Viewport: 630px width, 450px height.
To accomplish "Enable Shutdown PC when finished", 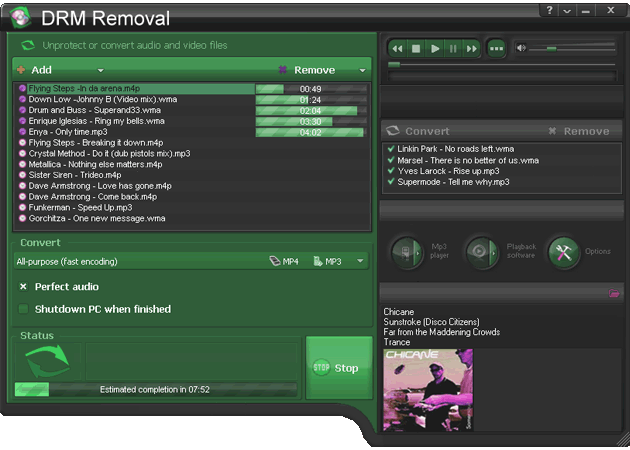I will 24,309.
